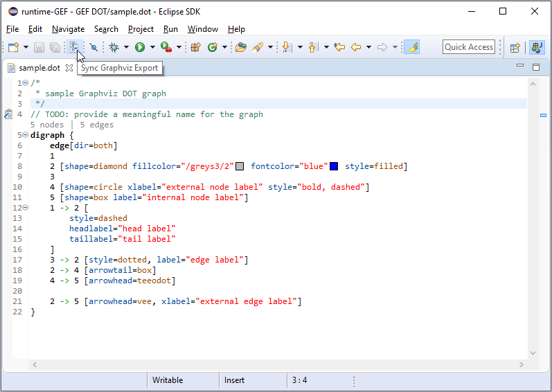
Task: Toggle the skip all breakpoints icon
Action: [x=94, y=47]
